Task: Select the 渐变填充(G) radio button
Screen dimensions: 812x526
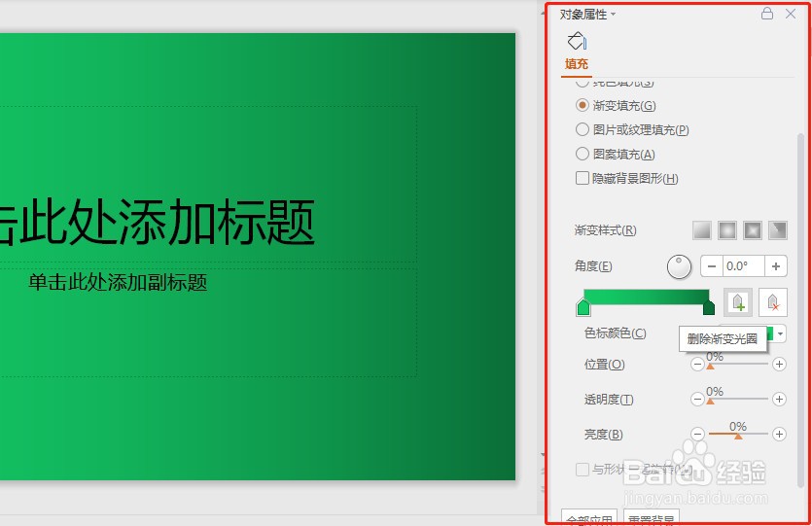Action: click(x=583, y=105)
